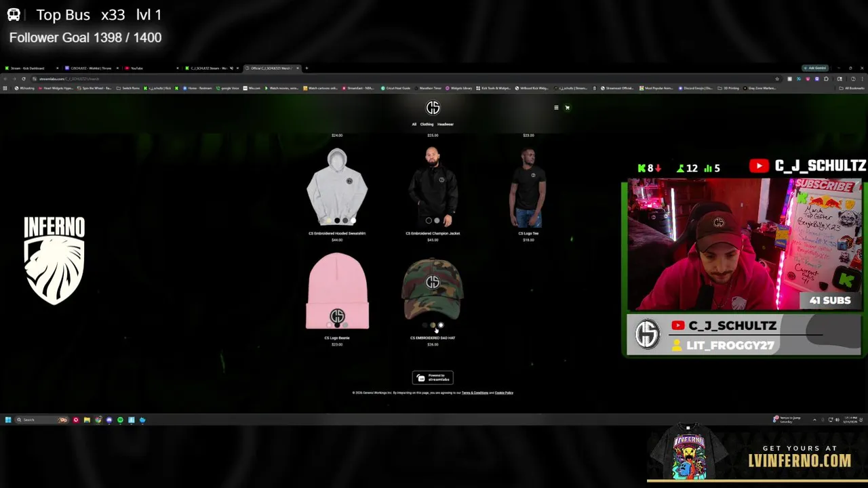Switch to the YouTube browser tab
868x488 pixels.
(151, 68)
